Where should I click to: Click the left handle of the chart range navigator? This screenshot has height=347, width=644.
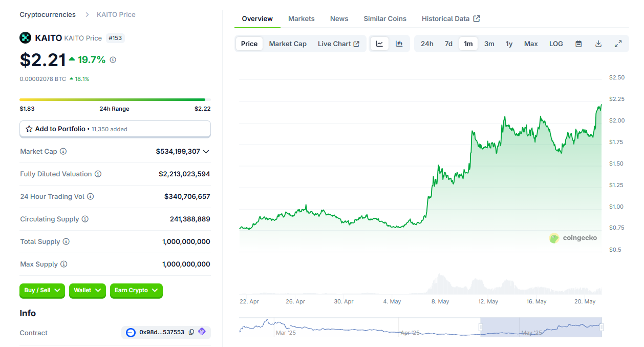tap(481, 327)
